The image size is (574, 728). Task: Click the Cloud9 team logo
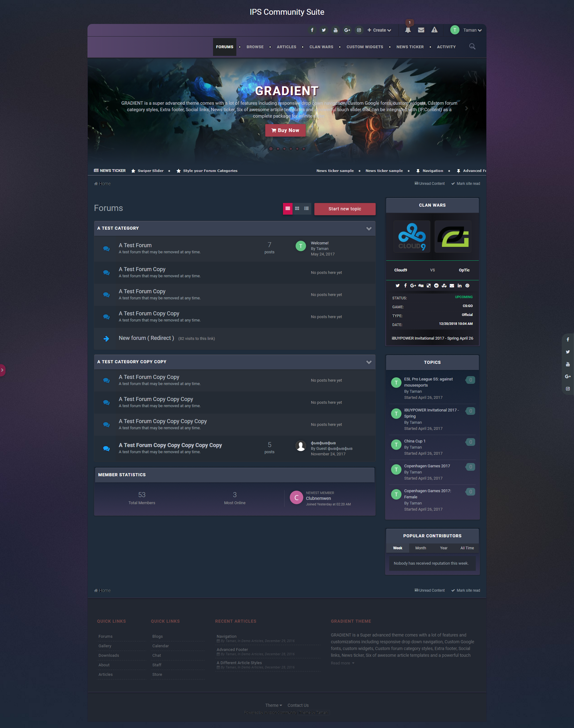click(x=412, y=236)
